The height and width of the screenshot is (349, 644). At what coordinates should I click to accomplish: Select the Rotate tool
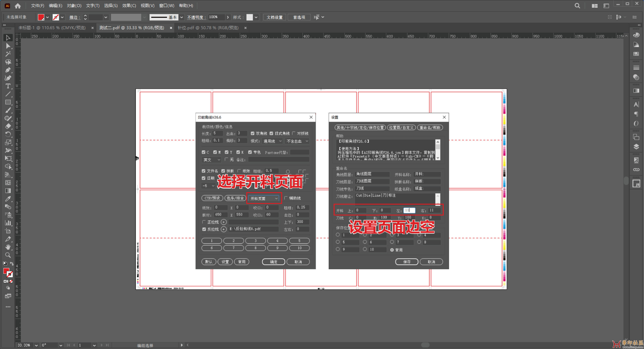click(8, 134)
